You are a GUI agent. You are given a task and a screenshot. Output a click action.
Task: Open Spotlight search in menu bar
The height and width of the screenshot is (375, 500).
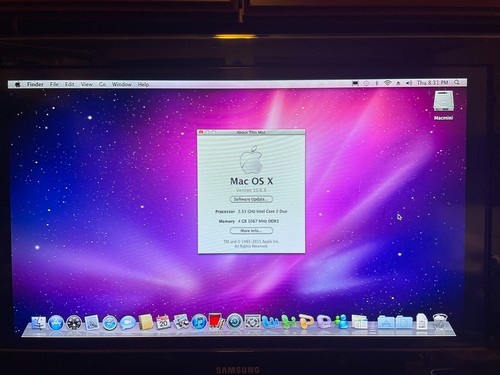point(457,82)
